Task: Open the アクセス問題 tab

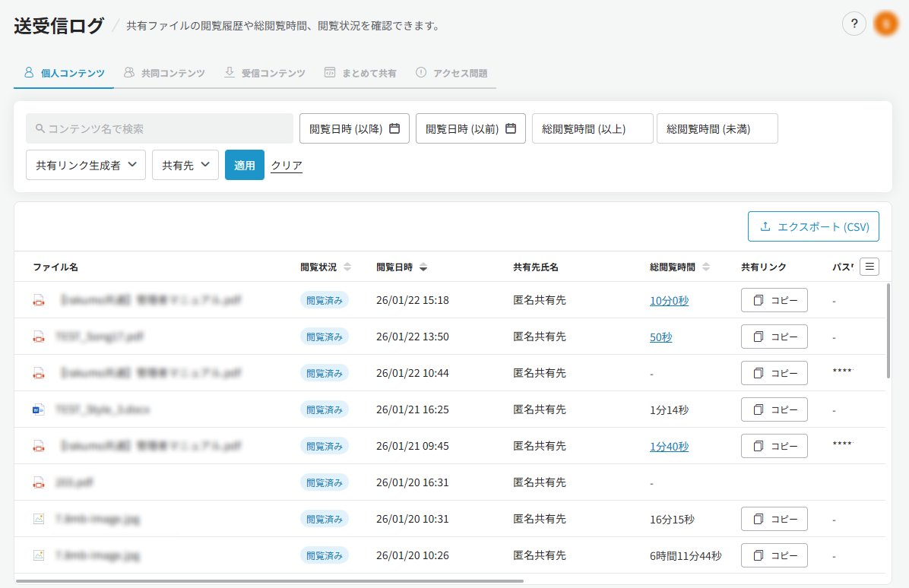Action: click(x=451, y=73)
